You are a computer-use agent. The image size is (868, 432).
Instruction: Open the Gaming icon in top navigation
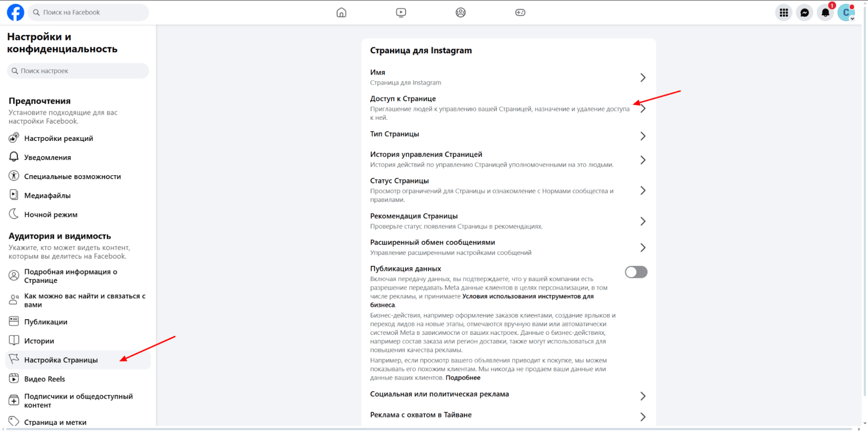point(520,12)
